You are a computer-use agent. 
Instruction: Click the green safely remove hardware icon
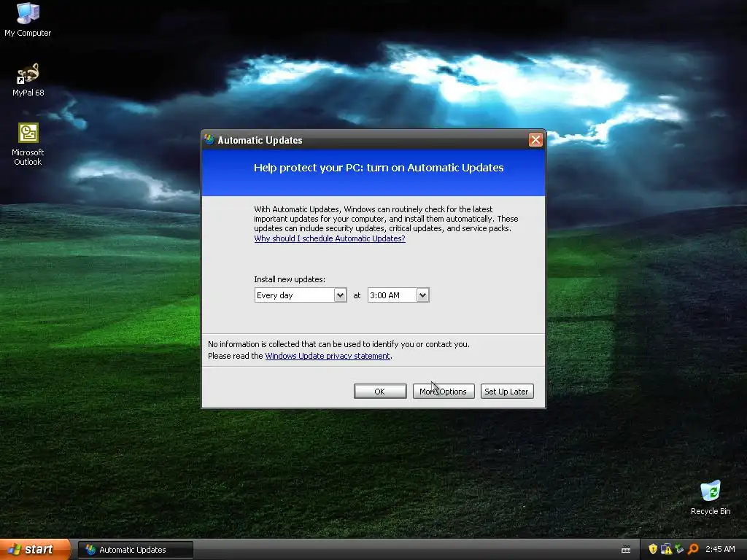pyautogui.click(x=679, y=549)
